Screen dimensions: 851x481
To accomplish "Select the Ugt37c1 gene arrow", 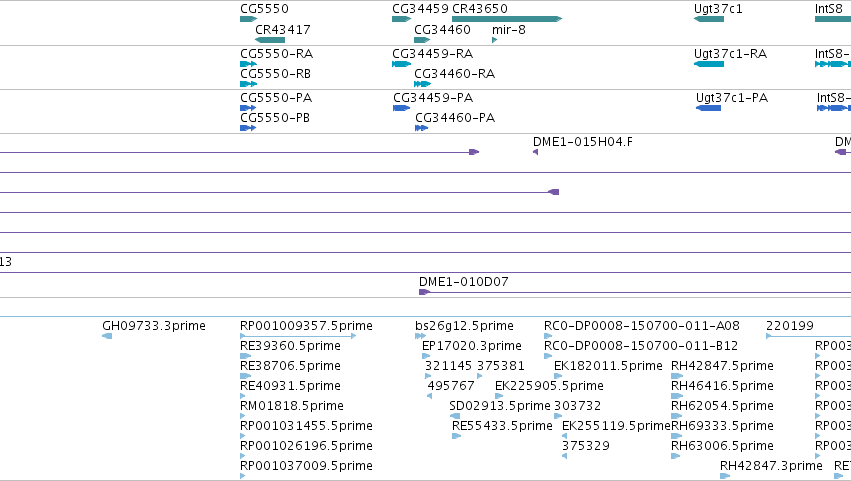I will point(709,19).
